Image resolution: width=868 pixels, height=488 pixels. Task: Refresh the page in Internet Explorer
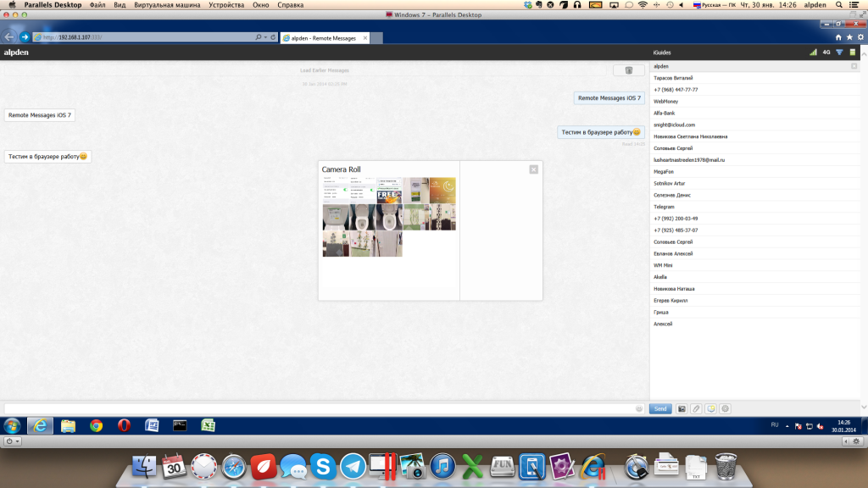273,37
